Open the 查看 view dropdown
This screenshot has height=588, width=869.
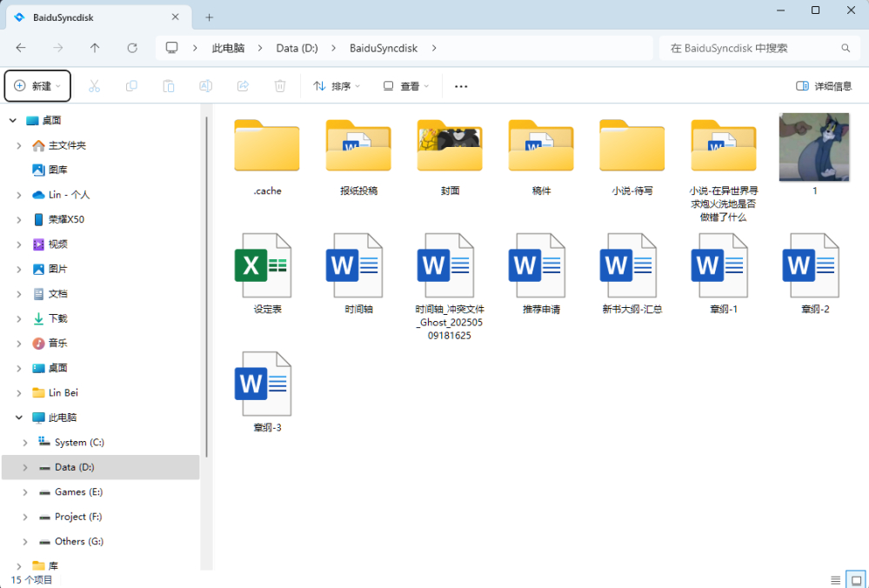click(405, 86)
